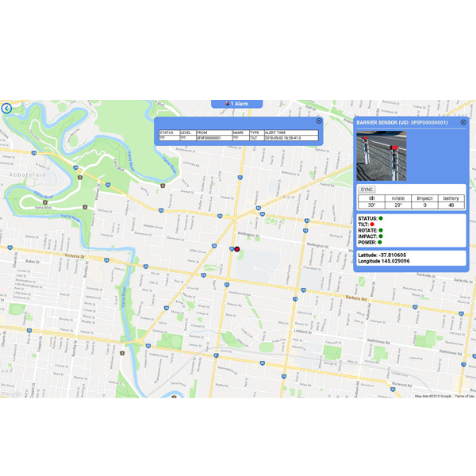This screenshot has width=476, height=476.
Task: Click the TYPE column header in the alarm table
Action: [257, 132]
